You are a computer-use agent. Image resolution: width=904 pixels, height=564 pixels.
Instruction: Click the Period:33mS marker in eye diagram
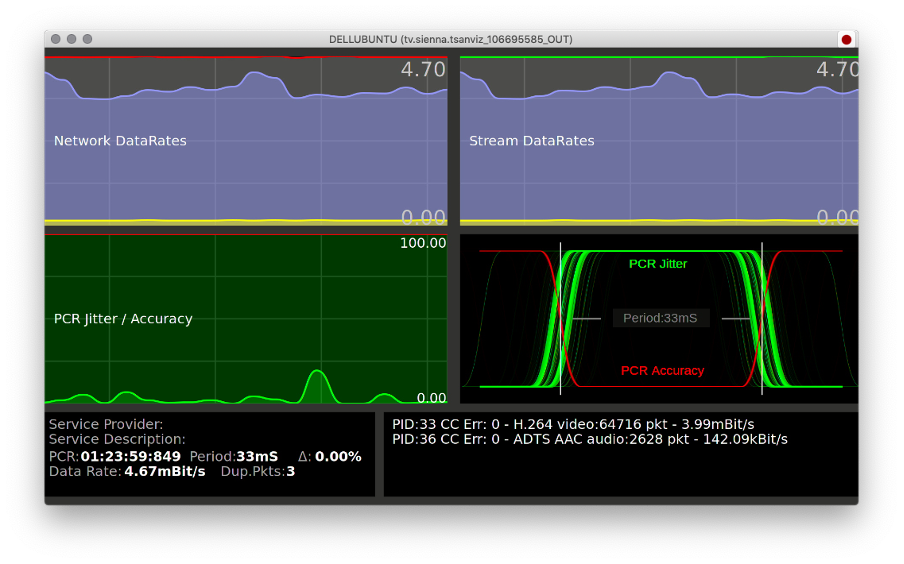coord(660,318)
